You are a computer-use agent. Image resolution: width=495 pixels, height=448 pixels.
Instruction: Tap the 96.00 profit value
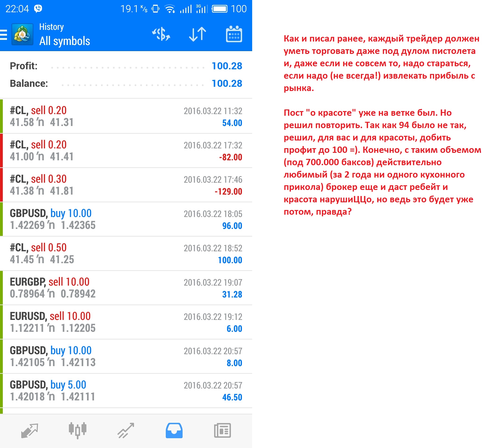pyautogui.click(x=232, y=226)
